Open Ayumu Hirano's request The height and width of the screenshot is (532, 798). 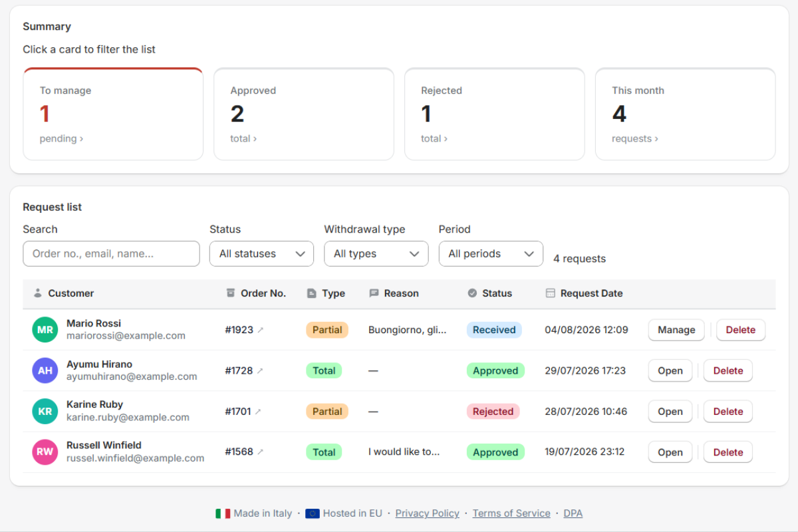[670, 371]
